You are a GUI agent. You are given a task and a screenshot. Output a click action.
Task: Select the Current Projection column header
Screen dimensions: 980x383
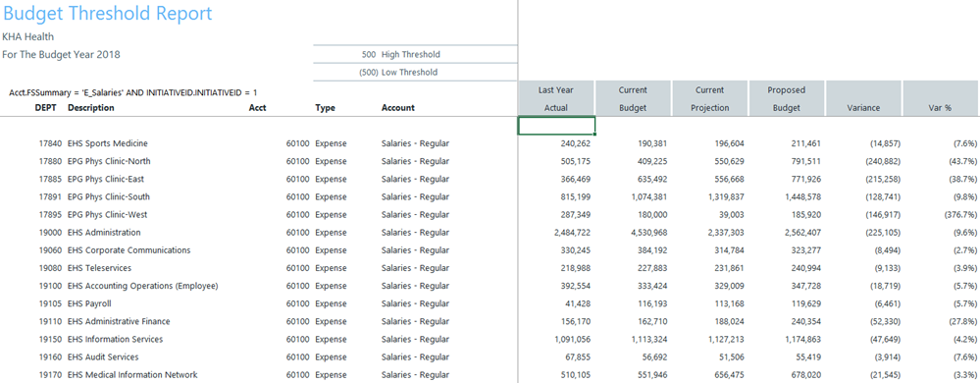(x=709, y=98)
